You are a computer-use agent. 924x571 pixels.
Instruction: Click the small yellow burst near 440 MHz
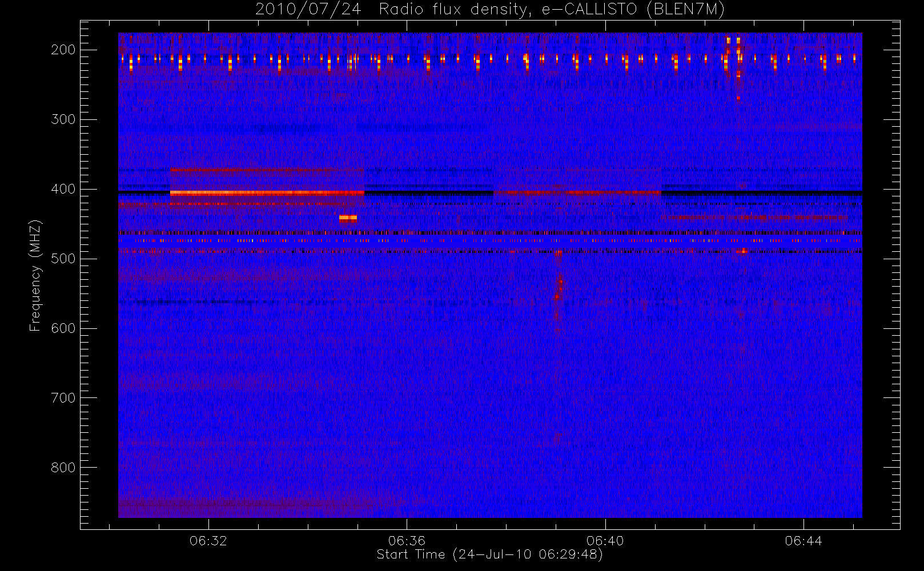point(348,218)
